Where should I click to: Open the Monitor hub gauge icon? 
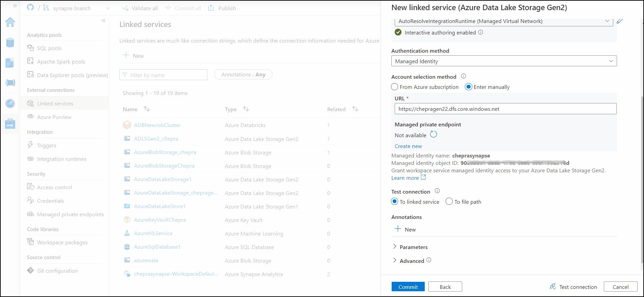10,103
